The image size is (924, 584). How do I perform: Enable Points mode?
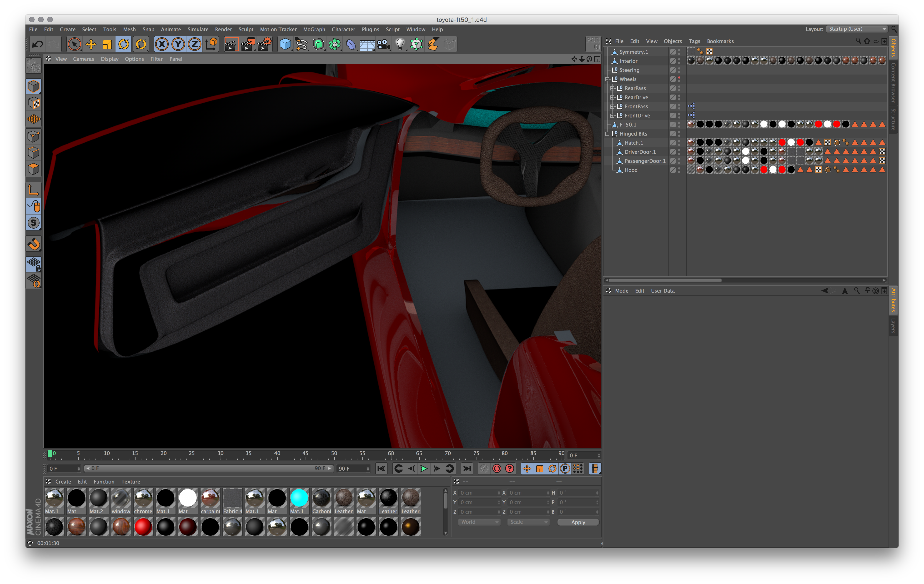pyautogui.click(x=34, y=137)
